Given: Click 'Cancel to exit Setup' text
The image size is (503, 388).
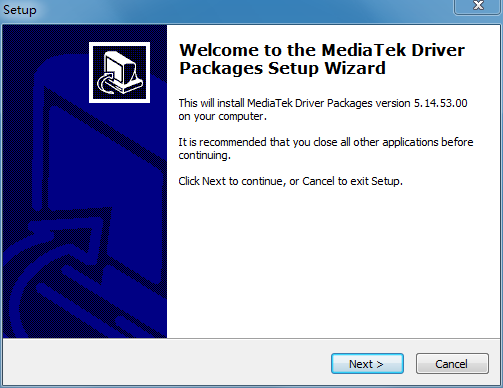Looking at the screenshot, I should pyautogui.click(x=352, y=181).
